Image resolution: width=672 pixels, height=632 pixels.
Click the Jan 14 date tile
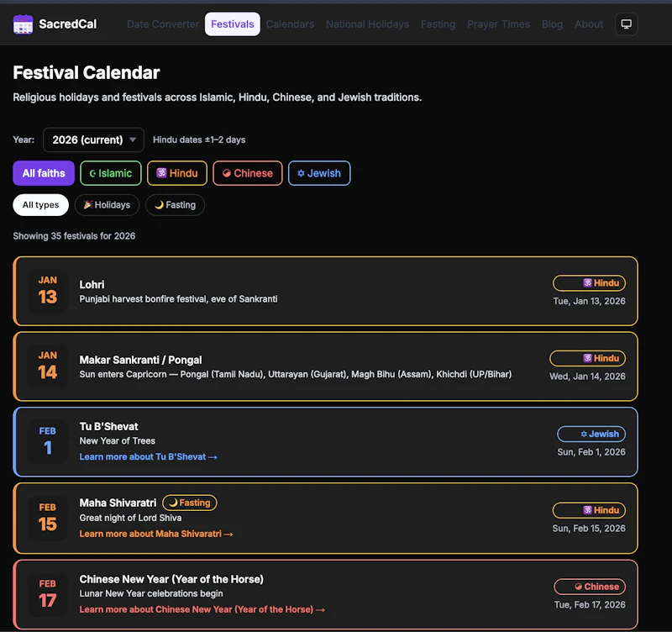point(48,366)
